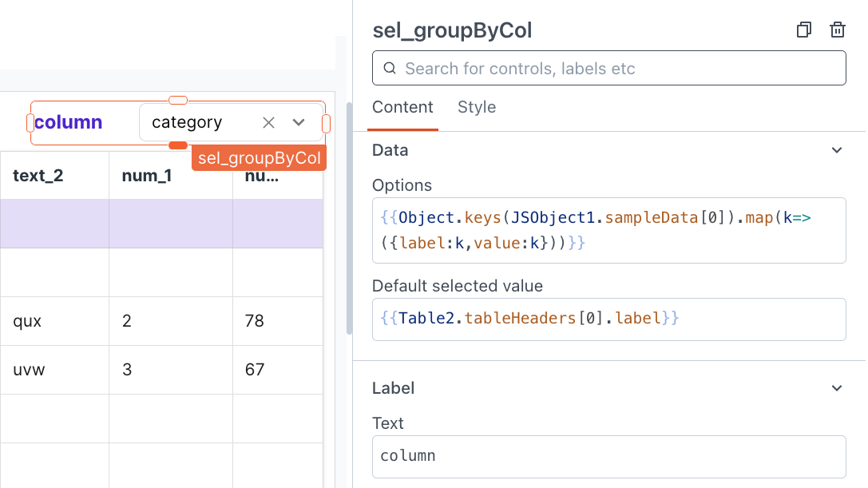Collapse the Data section

coord(836,150)
